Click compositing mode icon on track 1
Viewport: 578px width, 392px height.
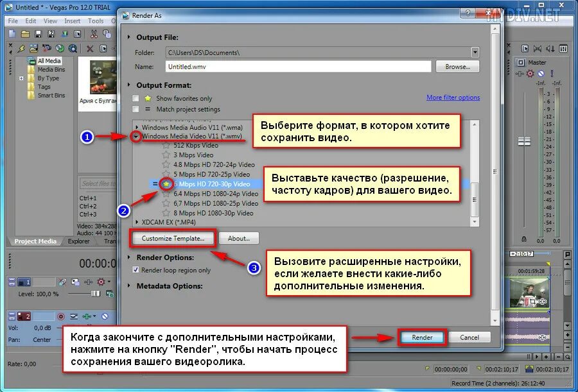(109, 294)
